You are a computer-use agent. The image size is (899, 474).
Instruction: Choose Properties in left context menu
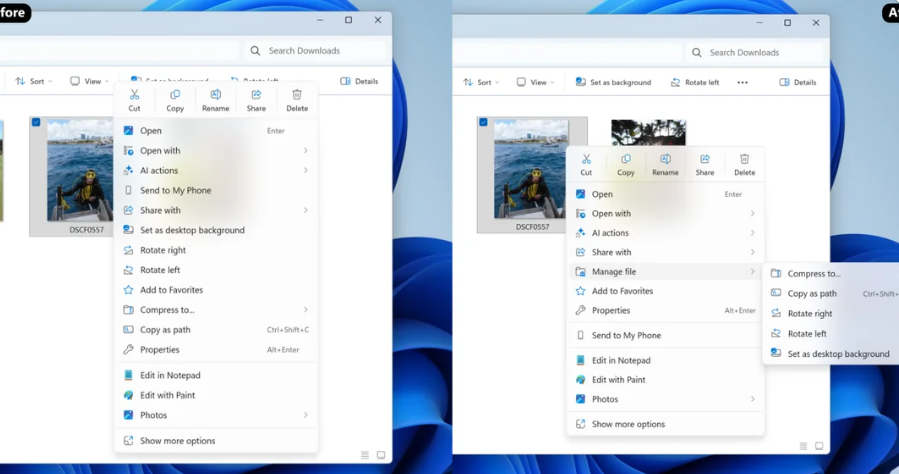(216, 350)
